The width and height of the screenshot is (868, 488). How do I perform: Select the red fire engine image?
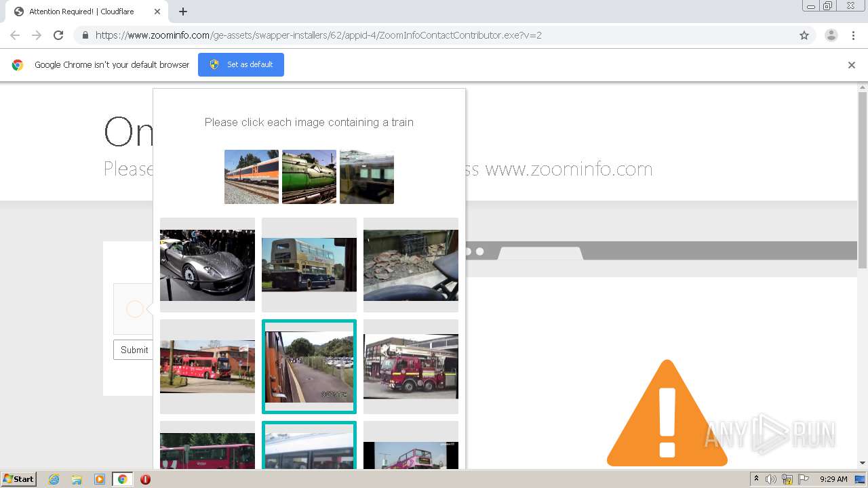411,367
